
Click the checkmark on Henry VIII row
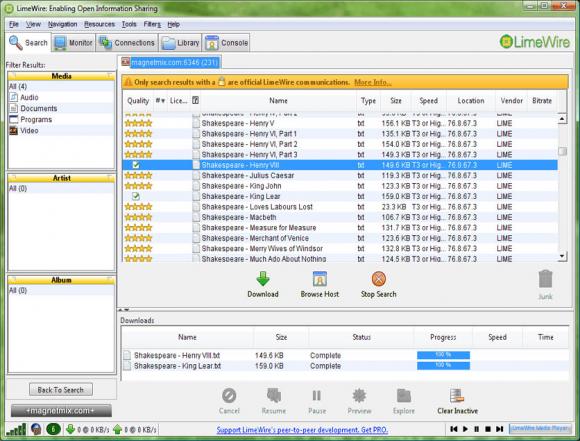coord(136,165)
